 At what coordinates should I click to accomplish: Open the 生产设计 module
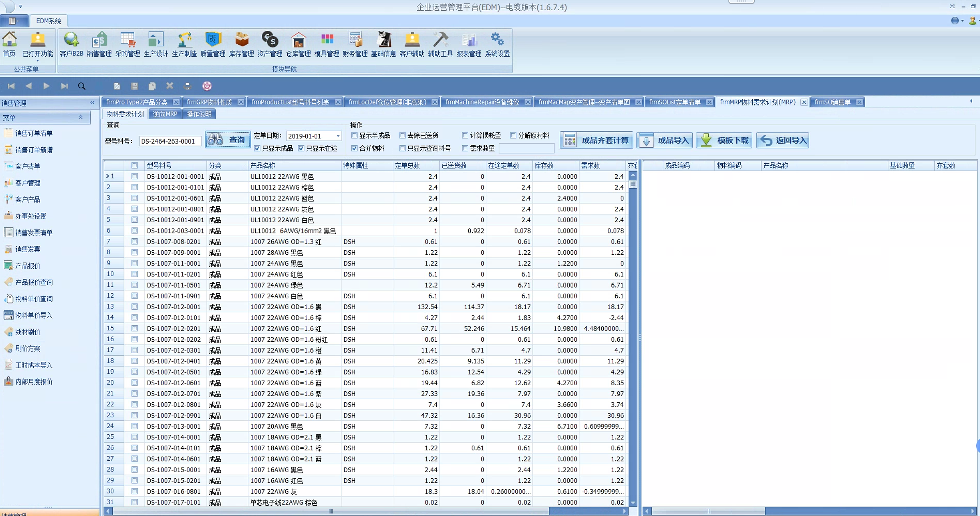[156, 44]
